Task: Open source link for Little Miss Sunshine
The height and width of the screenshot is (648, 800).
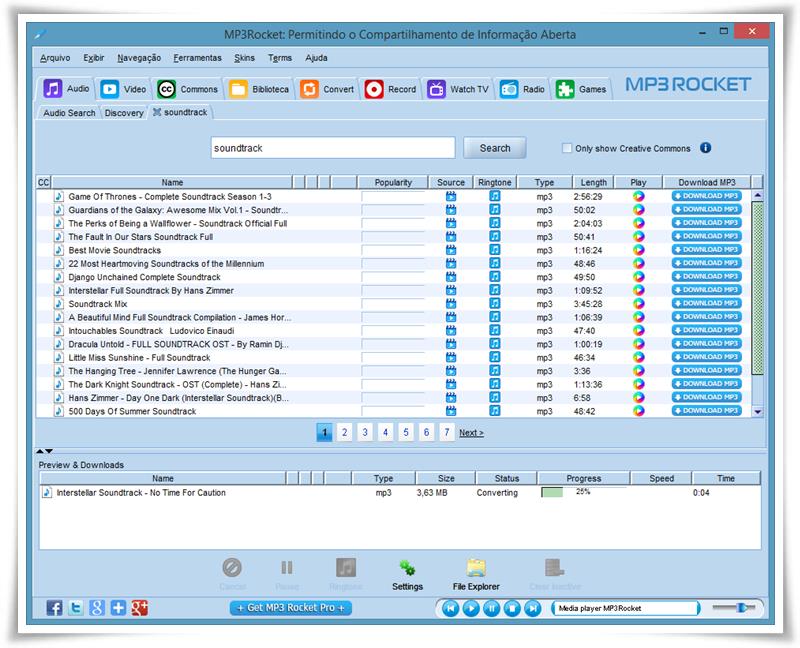Action: pyautogui.click(x=451, y=357)
